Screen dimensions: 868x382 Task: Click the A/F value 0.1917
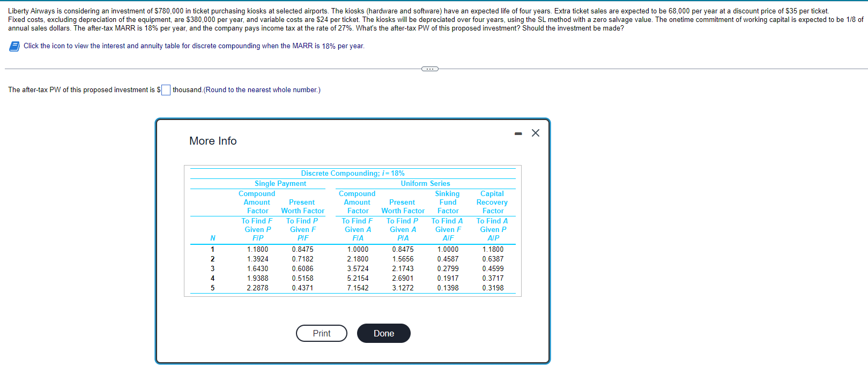click(448, 278)
